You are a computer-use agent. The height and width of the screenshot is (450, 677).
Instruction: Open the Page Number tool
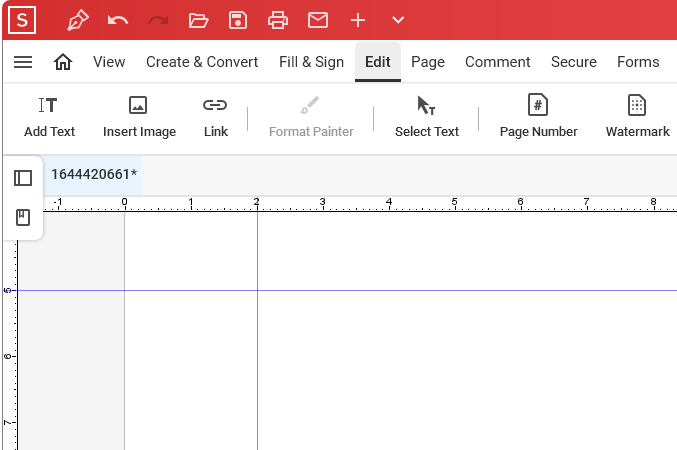pos(538,117)
